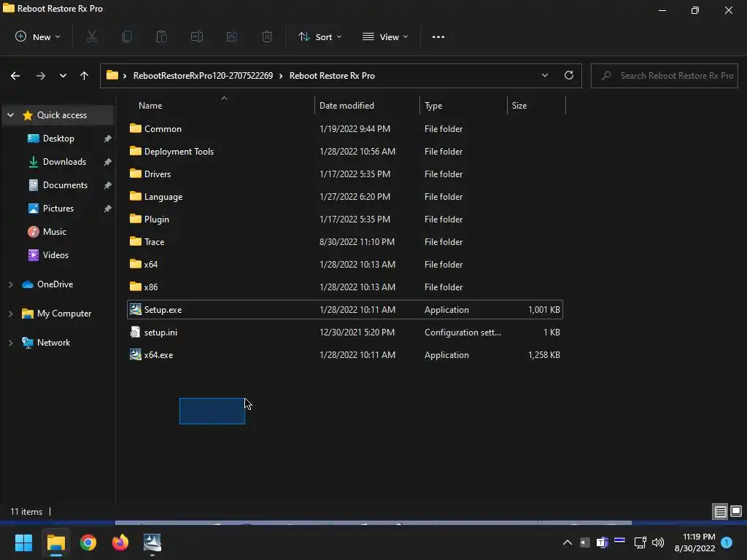Launch Google Chrome from the taskbar
The width and height of the screenshot is (747, 560).
[88, 542]
